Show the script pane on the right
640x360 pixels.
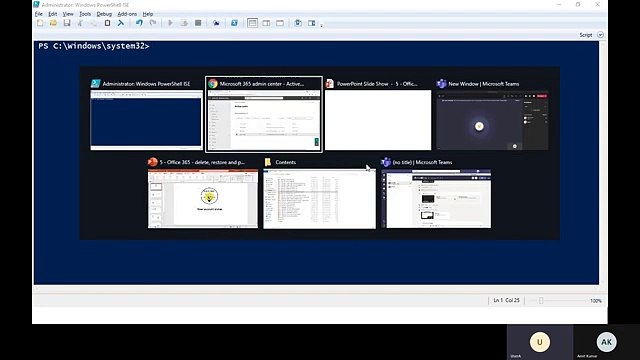point(266,23)
